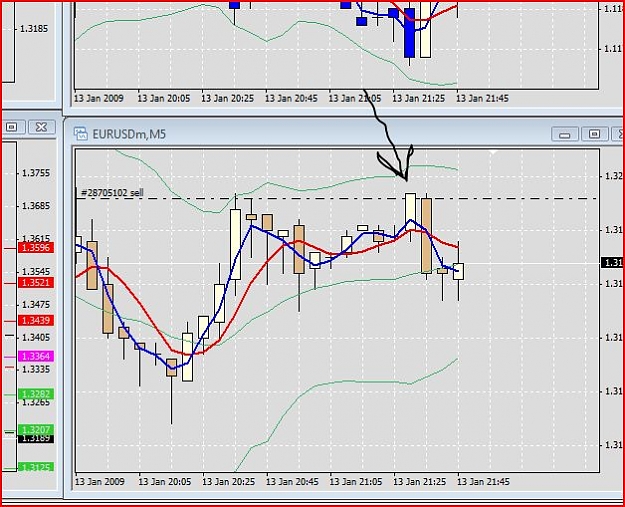Minimize the EURUSDm,M5 chart window
This screenshot has width=625, height=507.
point(564,134)
